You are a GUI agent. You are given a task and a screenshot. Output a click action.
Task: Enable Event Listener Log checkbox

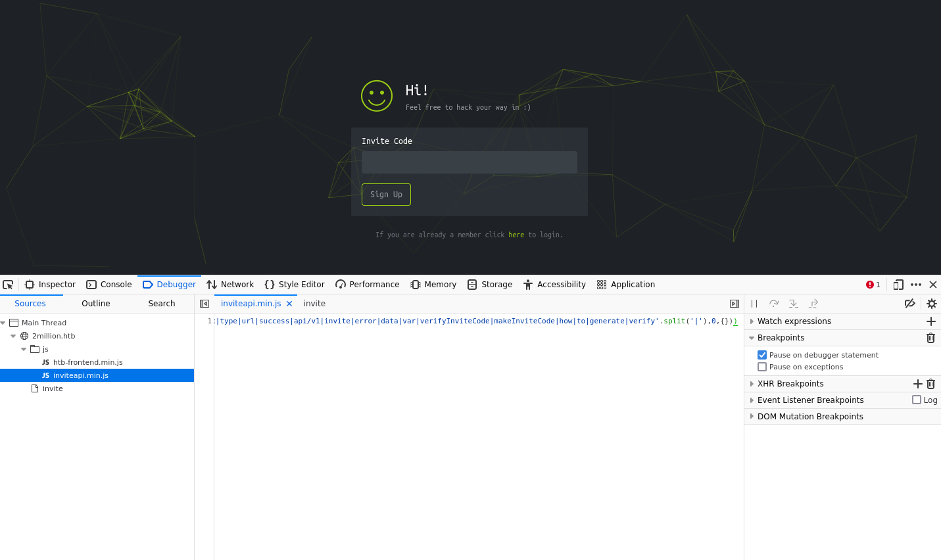[x=917, y=400]
